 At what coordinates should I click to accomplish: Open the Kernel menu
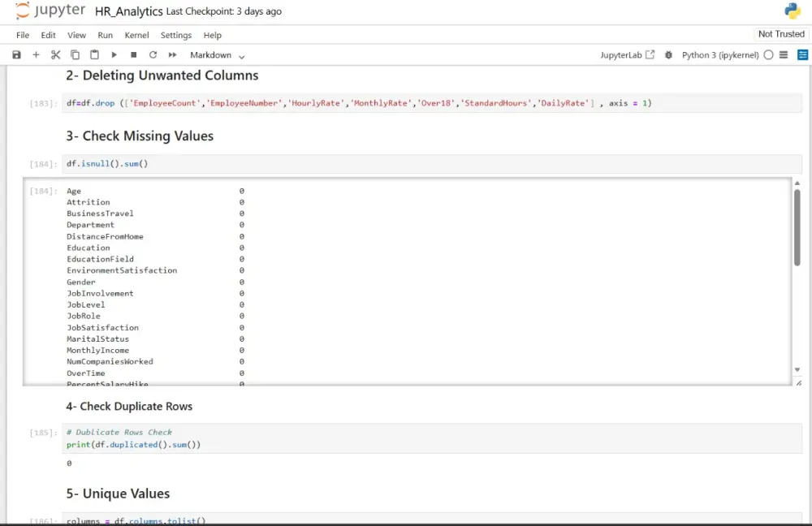[136, 35]
